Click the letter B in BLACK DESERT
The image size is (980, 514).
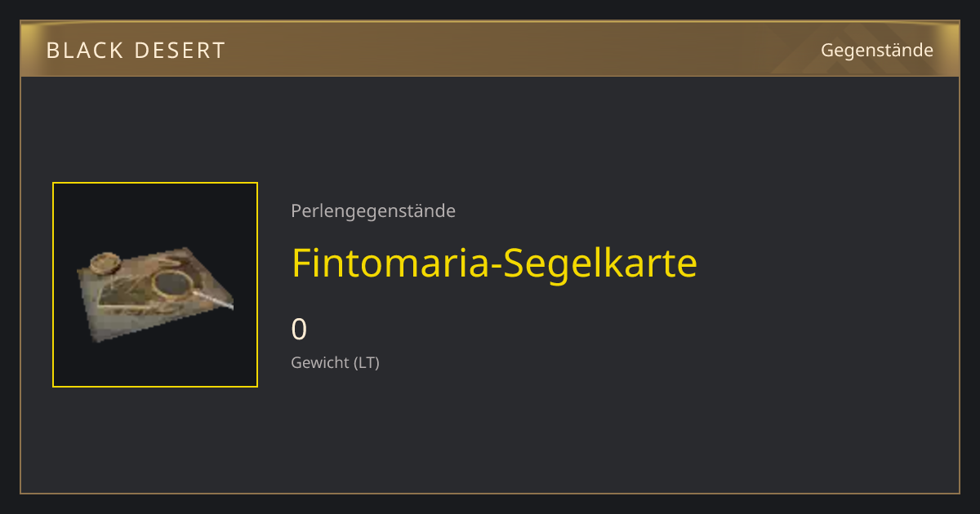click(x=52, y=51)
